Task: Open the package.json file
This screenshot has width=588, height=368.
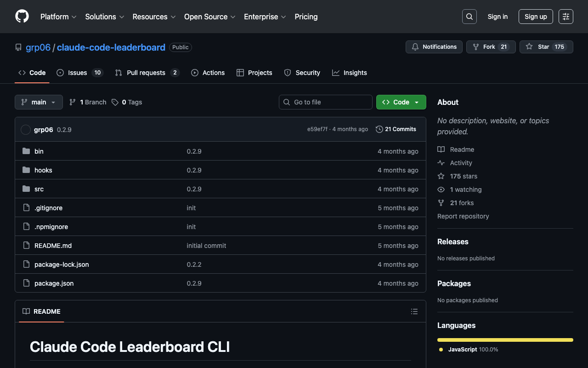Action: [x=54, y=283]
